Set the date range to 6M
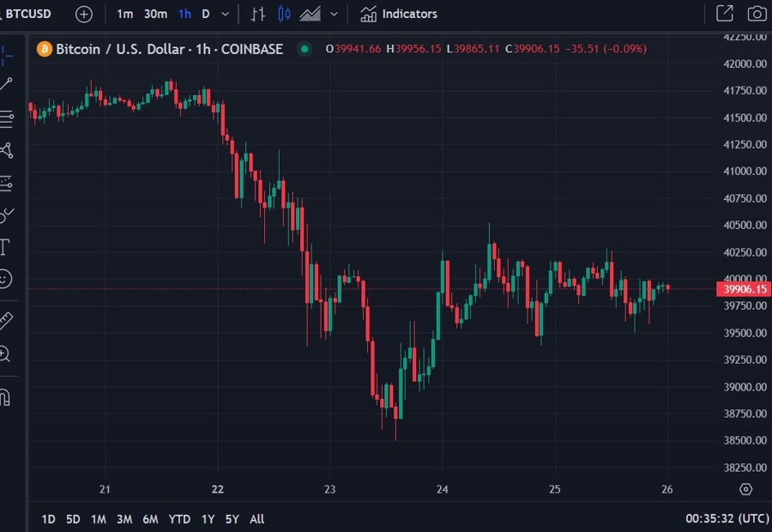772x532 pixels. coord(151,519)
